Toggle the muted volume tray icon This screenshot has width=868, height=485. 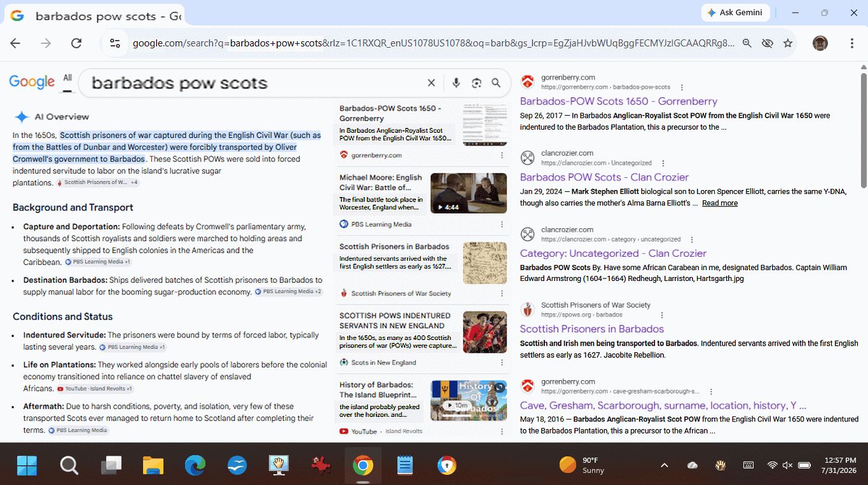pyautogui.click(x=787, y=465)
